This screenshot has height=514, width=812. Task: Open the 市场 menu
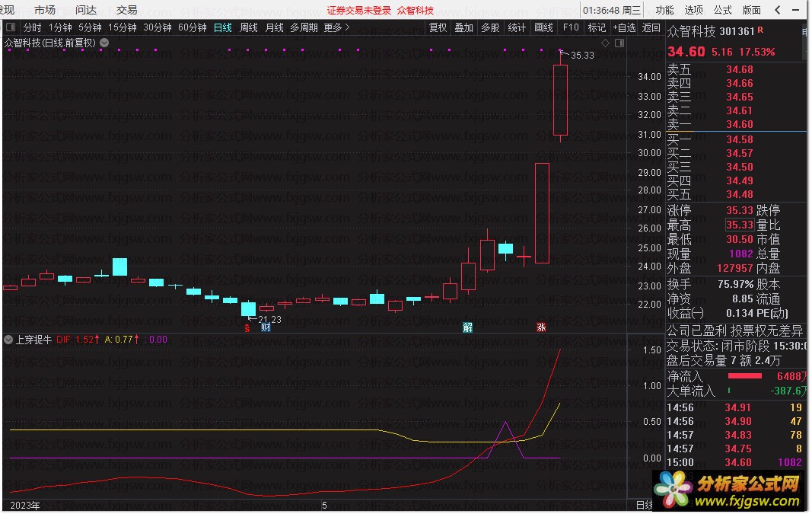coord(45,10)
